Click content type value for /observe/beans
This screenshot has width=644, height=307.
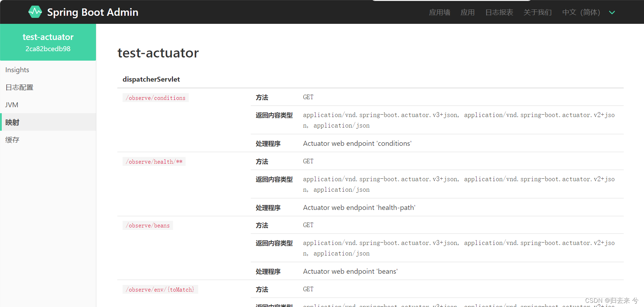click(x=459, y=248)
